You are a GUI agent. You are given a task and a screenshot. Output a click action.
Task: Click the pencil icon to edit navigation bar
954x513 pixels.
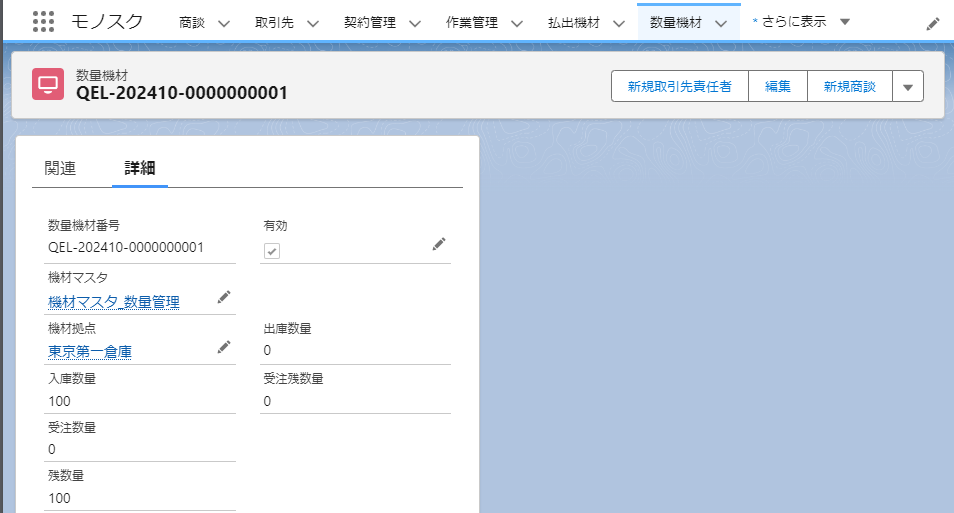[932, 24]
